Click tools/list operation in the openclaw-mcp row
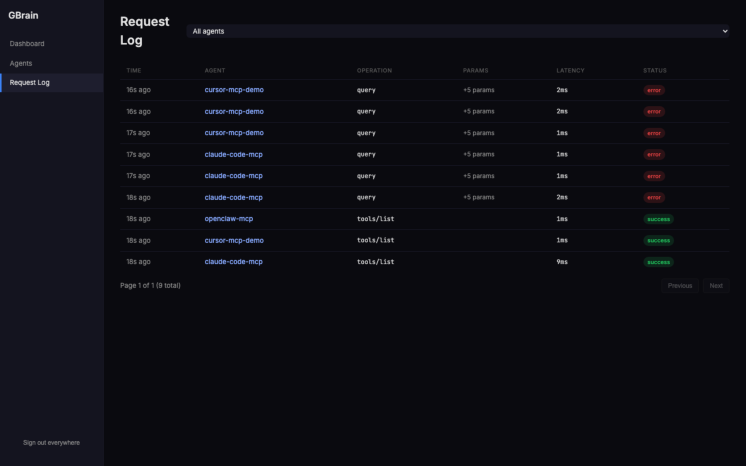The height and width of the screenshot is (466, 746). click(375, 219)
